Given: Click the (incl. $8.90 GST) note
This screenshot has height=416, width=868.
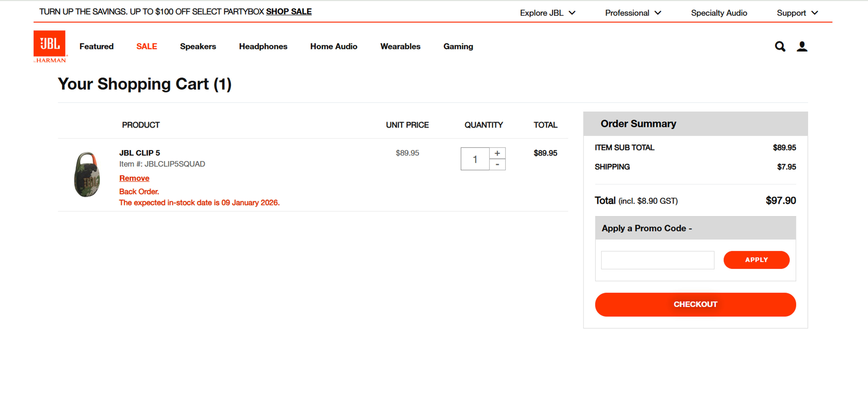Looking at the screenshot, I should click(648, 201).
